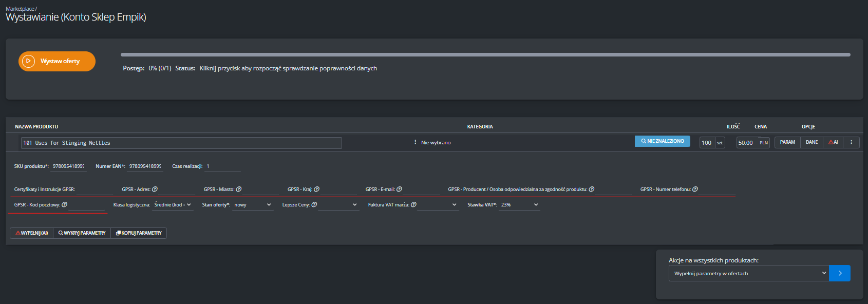Open the three-dot menu in the Opcje column
Viewport: 868px width, 304px height.
851,142
